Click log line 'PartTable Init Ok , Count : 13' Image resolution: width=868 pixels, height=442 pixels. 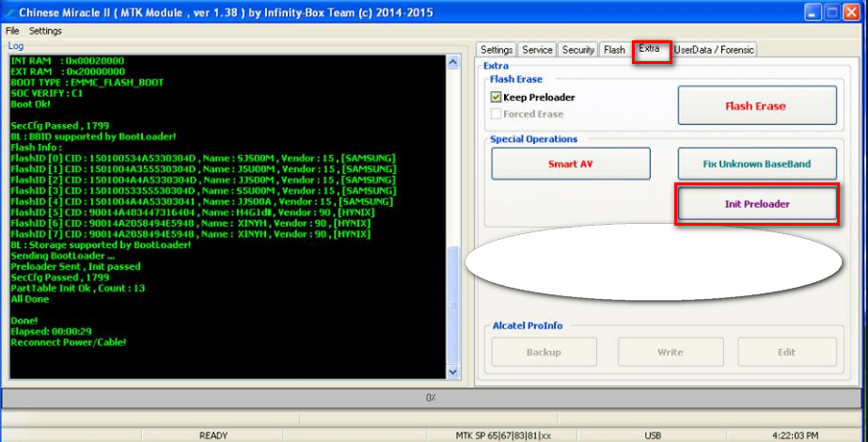[78, 288]
